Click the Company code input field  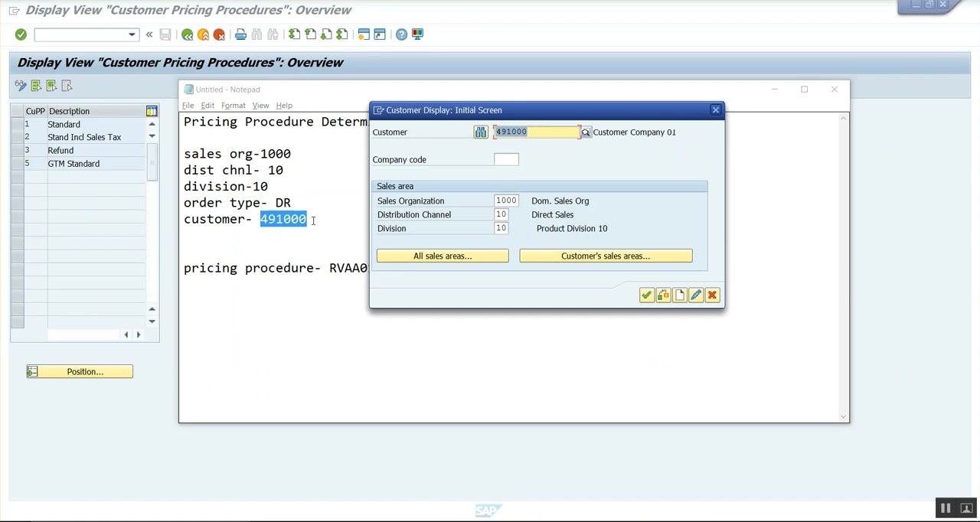pyautogui.click(x=506, y=159)
